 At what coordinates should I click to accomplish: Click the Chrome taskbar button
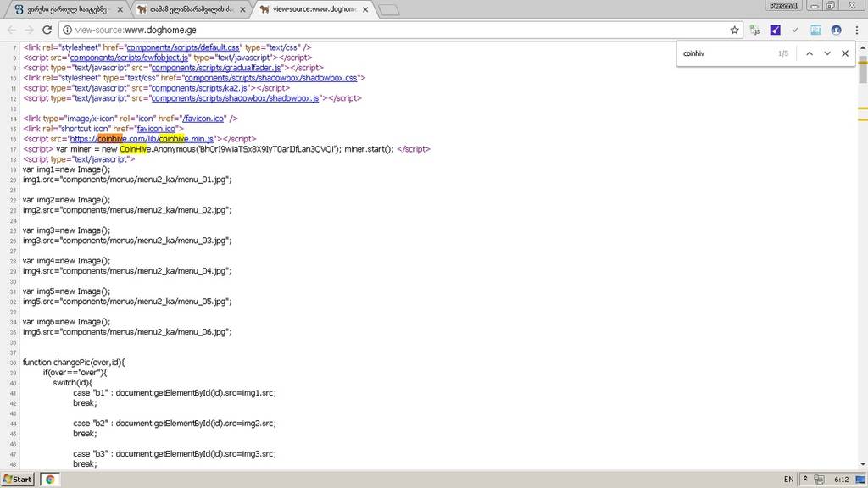point(50,480)
